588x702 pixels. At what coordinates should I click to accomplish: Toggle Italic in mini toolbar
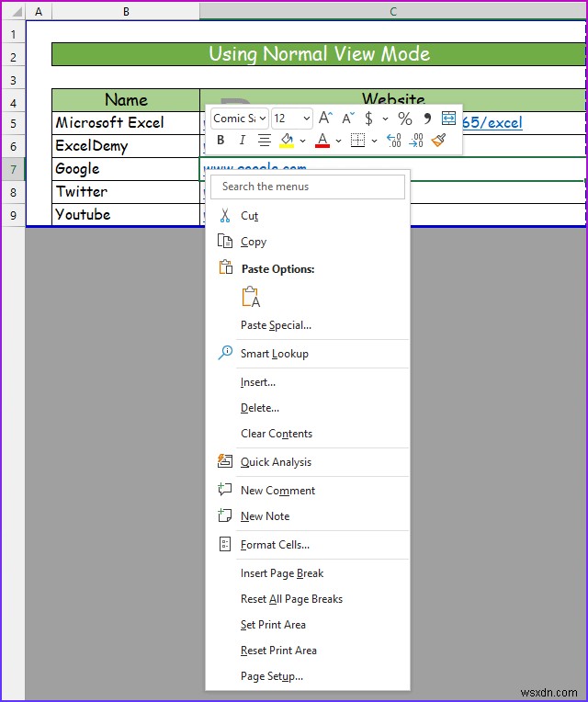click(243, 141)
